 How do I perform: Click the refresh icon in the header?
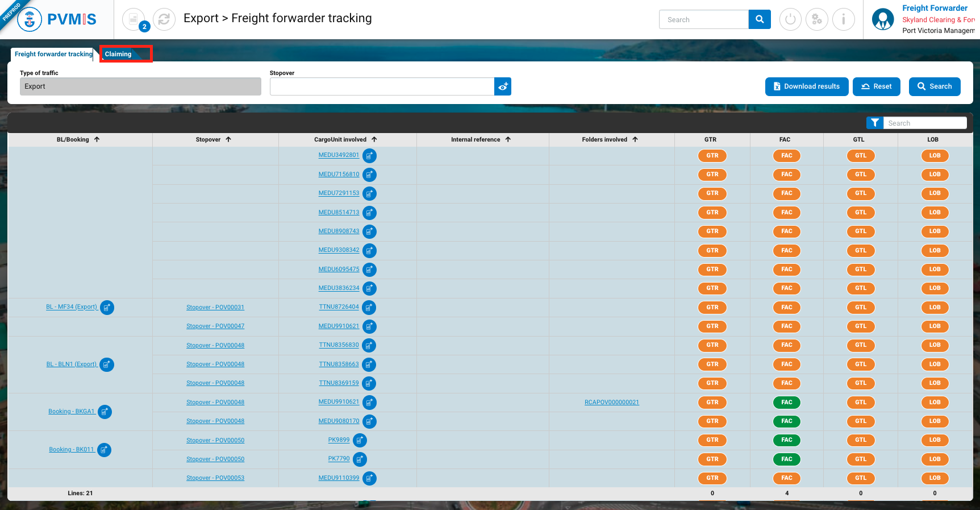coord(164,19)
